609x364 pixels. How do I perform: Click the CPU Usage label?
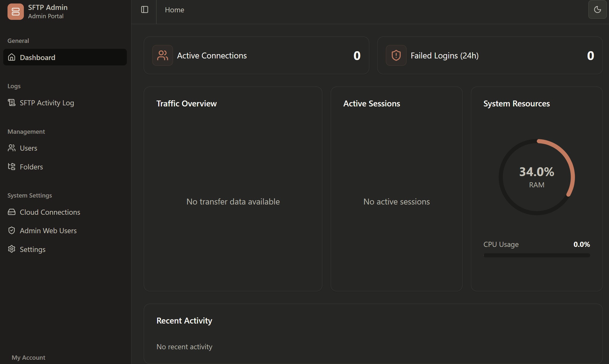pyautogui.click(x=501, y=244)
